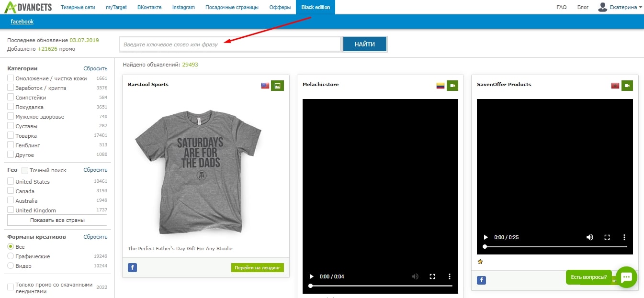The height and width of the screenshot is (298, 644).
Task: Check the Омоложение / чистка кожи category
Action: pos(11,78)
